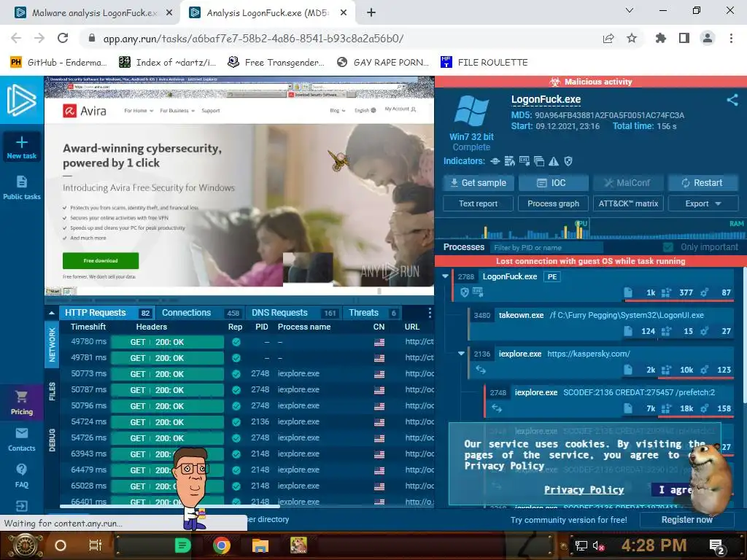
Task: Launch Chrome from the taskbar
Action: point(222,545)
